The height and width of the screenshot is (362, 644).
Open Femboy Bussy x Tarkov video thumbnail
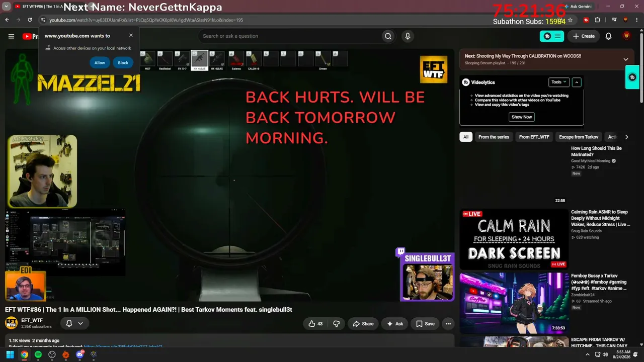click(514, 303)
